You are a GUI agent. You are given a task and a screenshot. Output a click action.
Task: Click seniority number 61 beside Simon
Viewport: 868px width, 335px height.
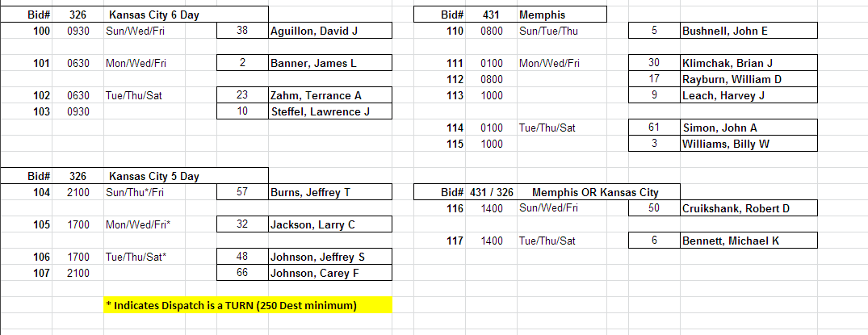pos(654,128)
